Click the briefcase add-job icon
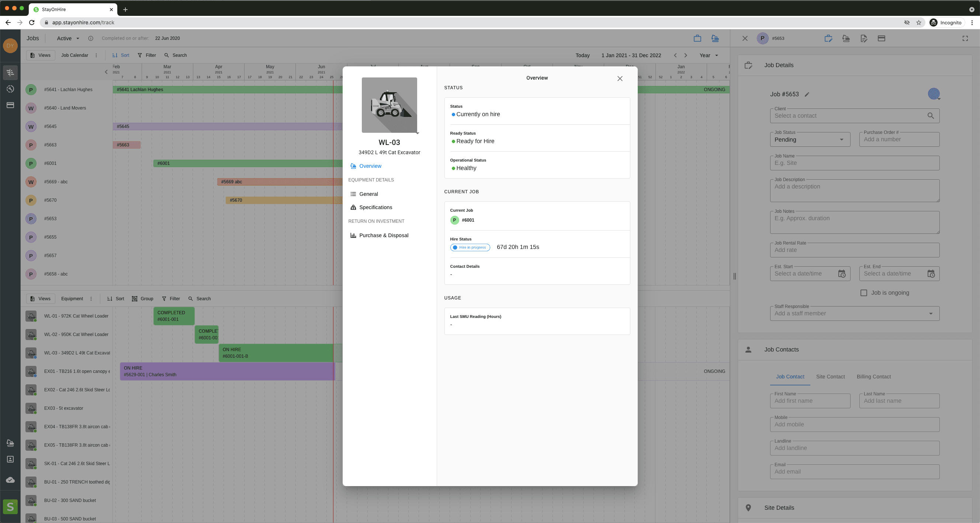 [697, 38]
